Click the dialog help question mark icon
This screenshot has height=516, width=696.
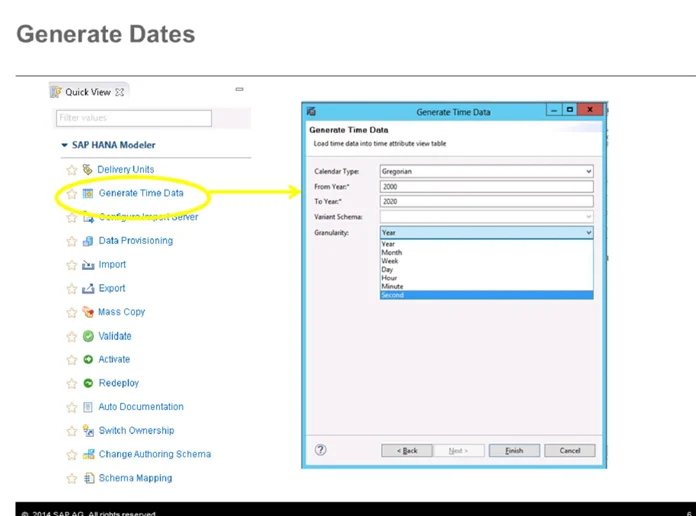click(x=320, y=450)
